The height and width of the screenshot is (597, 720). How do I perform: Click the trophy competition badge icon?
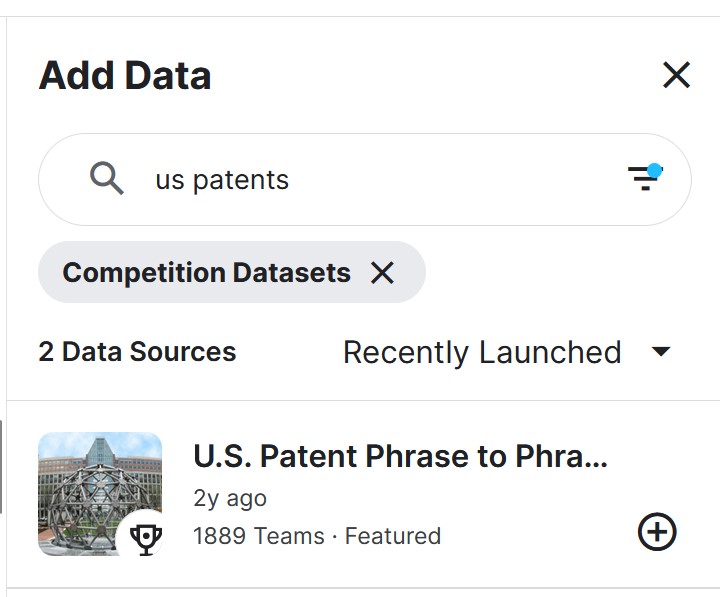click(146, 537)
